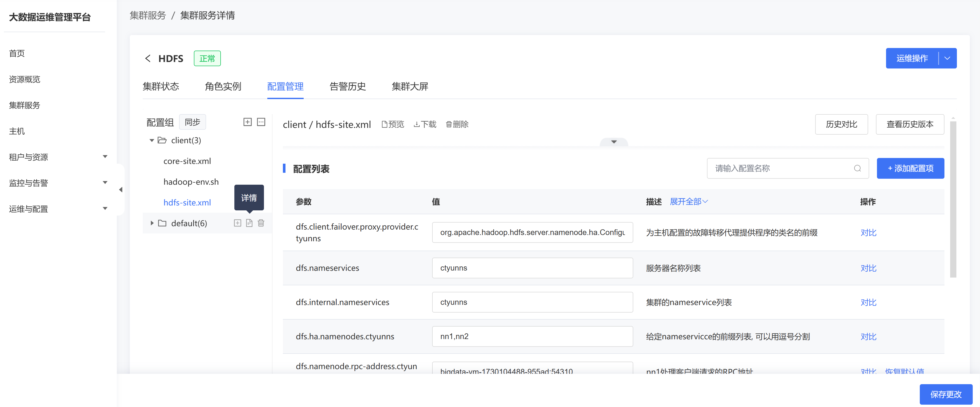Click the config list vertical scrollbar
The height and width of the screenshot is (407, 980).
click(x=952, y=199)
